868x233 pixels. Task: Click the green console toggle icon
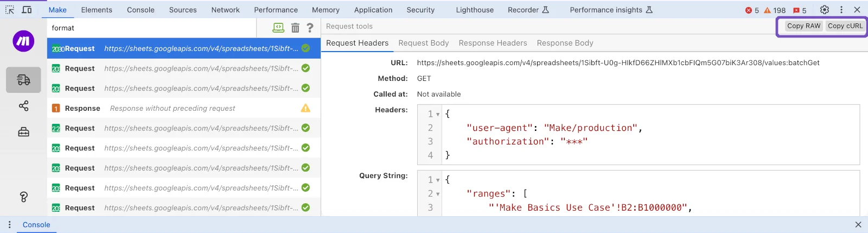278,28
